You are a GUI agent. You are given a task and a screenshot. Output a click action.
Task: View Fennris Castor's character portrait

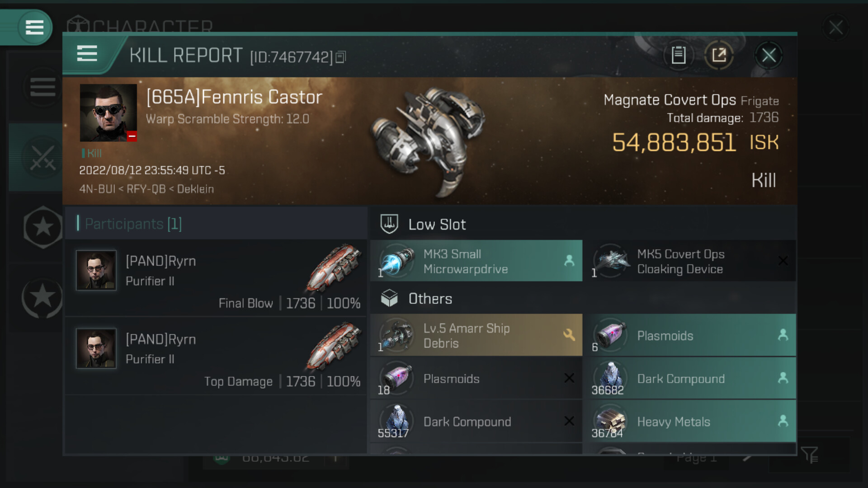point(108,113)
